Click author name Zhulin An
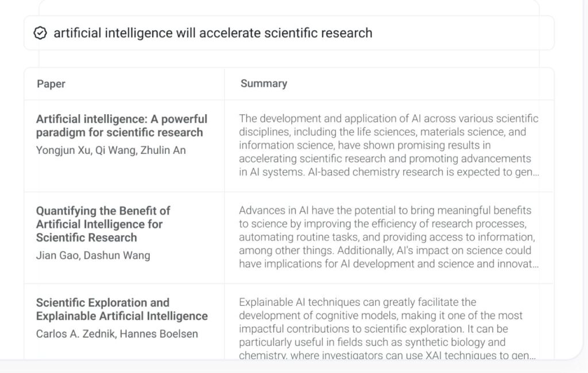 [x=163, y=150]
